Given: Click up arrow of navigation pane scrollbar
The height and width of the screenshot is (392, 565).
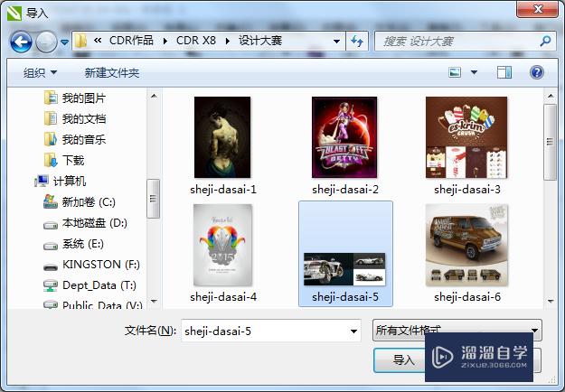Looking at the screenshot, I should pyautogui.click(x=154, y=96).
